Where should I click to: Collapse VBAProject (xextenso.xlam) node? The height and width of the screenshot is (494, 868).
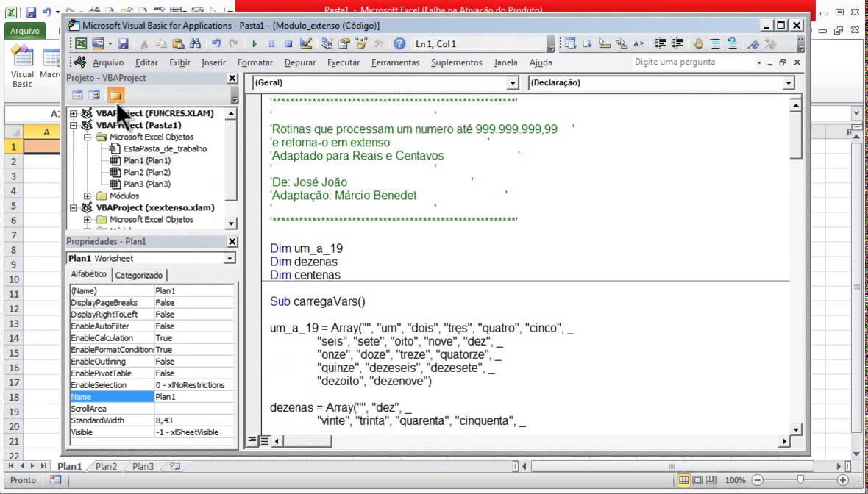pos(73,208)
